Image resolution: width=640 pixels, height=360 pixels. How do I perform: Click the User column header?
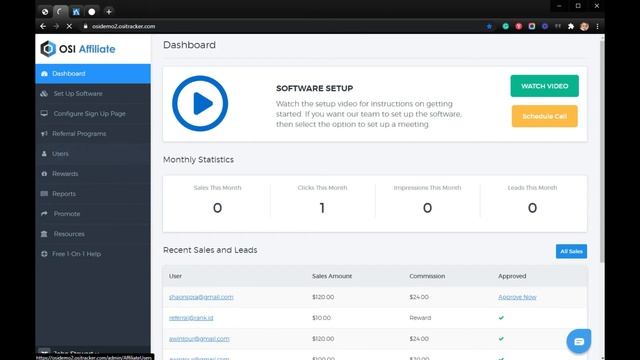175,276
